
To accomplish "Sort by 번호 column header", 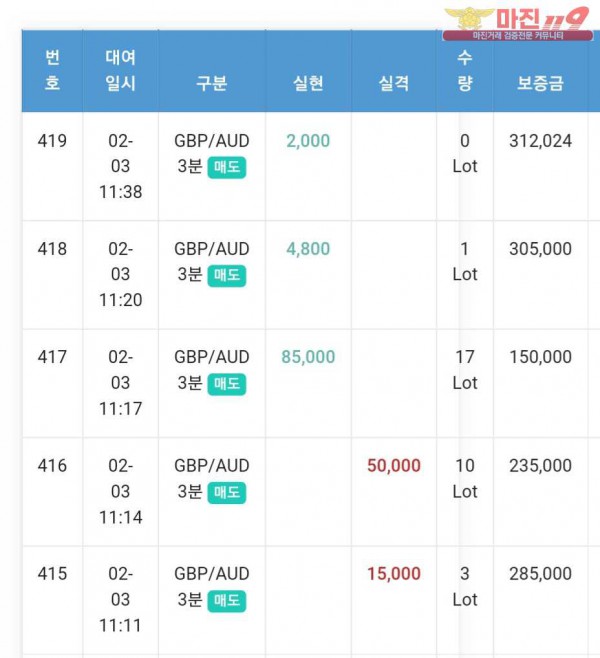I will click(52, 71).
